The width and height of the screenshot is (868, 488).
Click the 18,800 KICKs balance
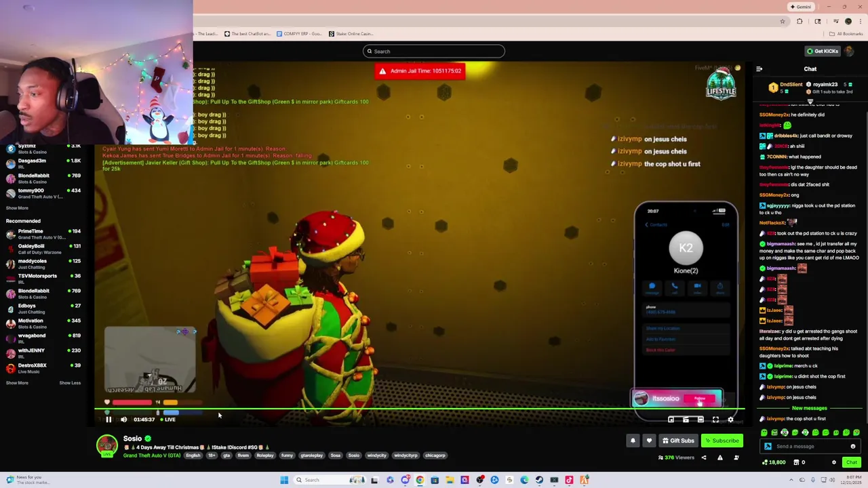click(774, 462)
